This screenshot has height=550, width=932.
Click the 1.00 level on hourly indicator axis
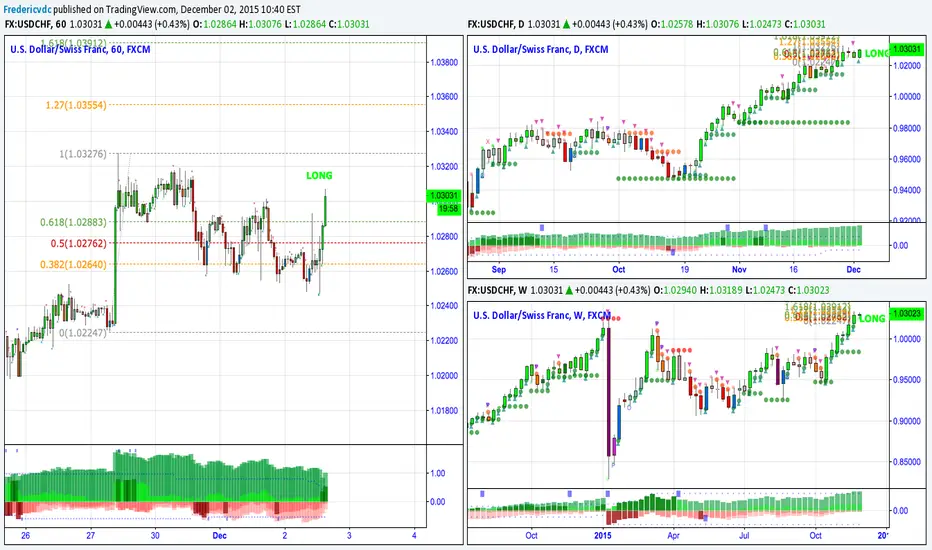(437, 473)
